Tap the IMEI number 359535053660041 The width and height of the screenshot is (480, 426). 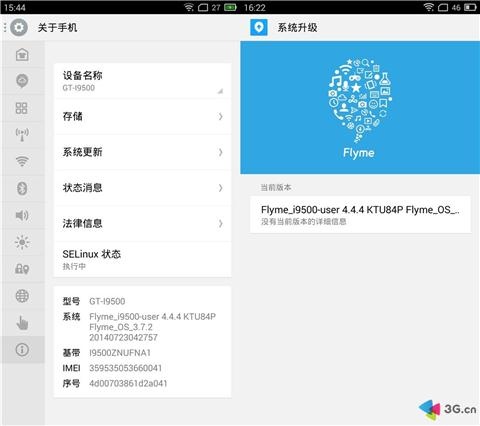125,368
